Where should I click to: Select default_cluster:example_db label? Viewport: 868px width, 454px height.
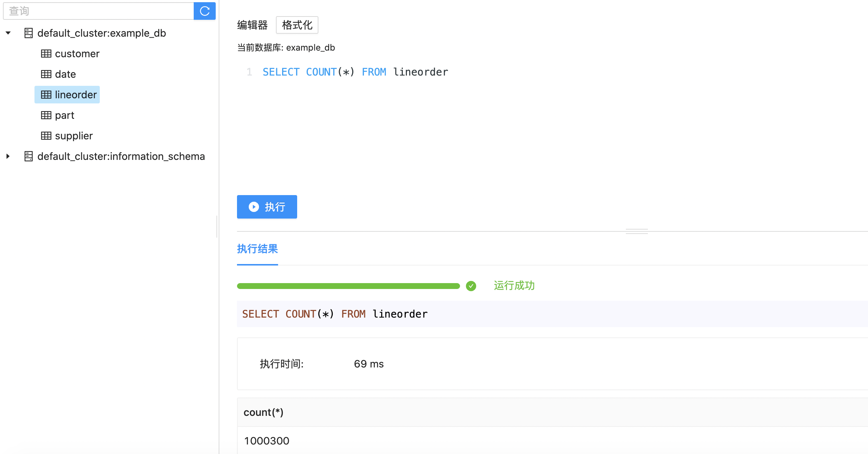102,33
